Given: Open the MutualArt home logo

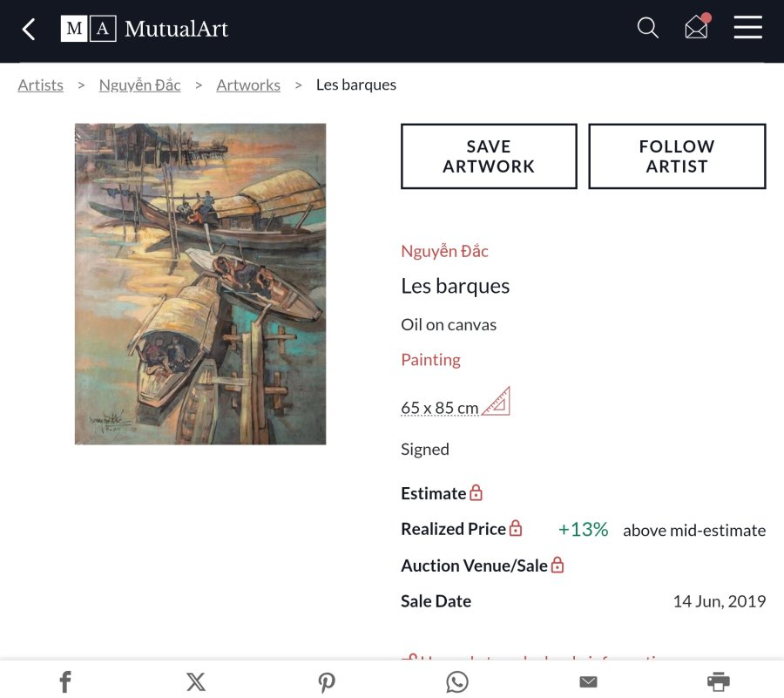Looking at the screenshot, I should 145,29.
